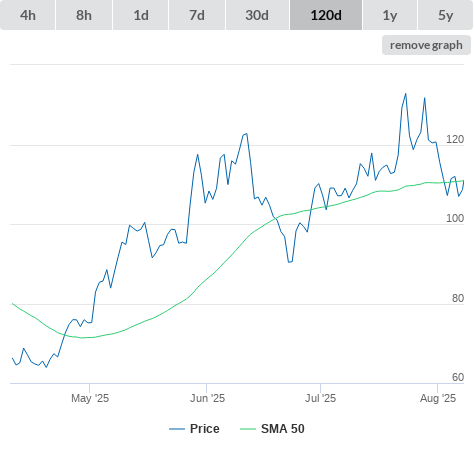Click the green SMA 50 legend swatch
The width and height of the screenshot is (474, 455).
coord(248,429)
